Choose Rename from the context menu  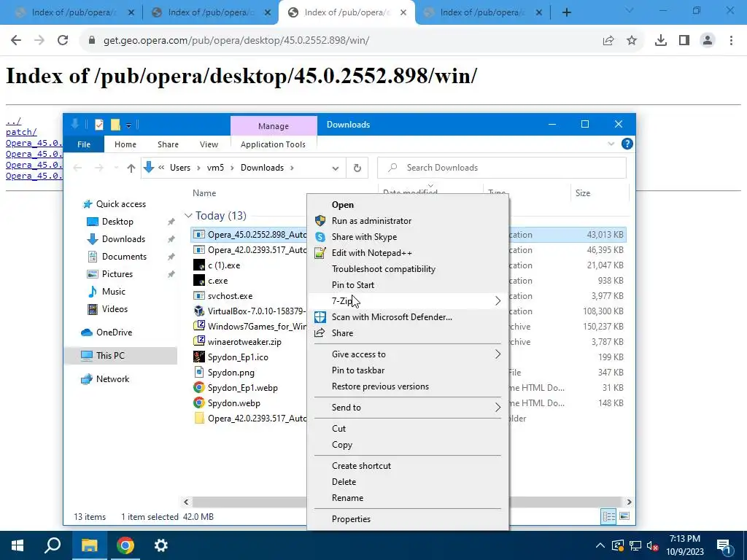click(x=347, y=498)
